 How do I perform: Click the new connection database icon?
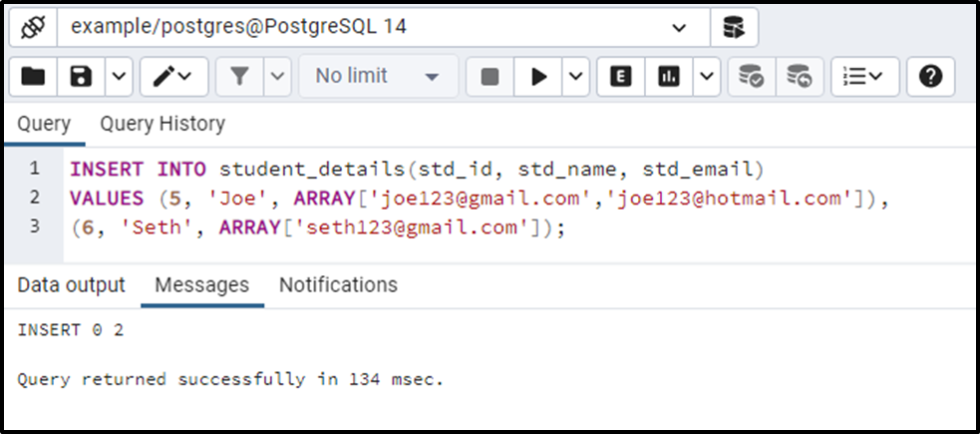pos(734,28)
